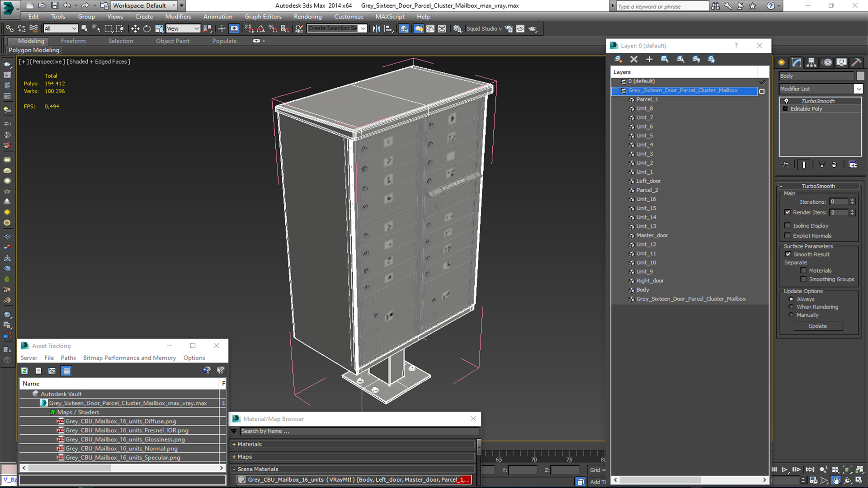Click Select Highlighted Objects and Layers icon

[665, 59]
